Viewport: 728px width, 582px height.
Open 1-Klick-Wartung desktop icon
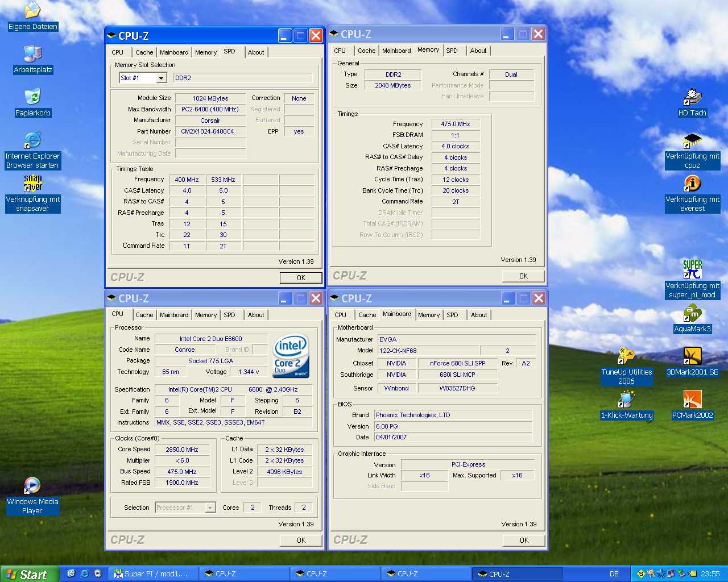click(x=626, y=400)
